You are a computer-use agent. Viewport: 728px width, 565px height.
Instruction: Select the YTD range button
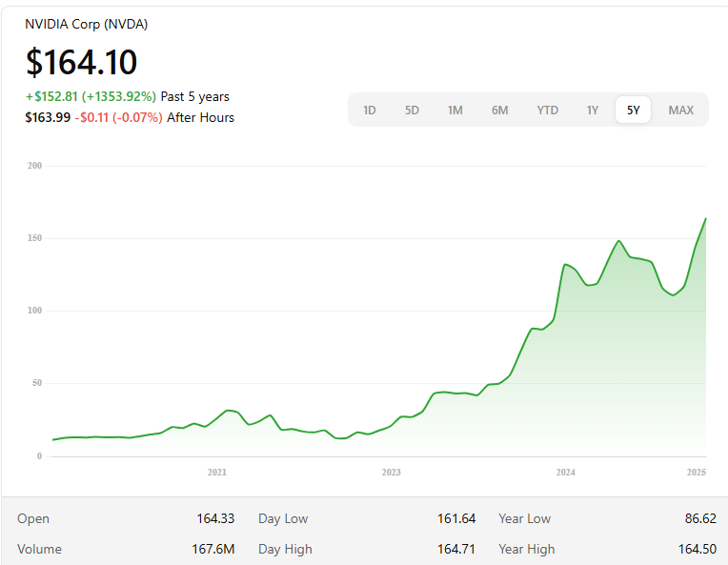coord(547,111)
